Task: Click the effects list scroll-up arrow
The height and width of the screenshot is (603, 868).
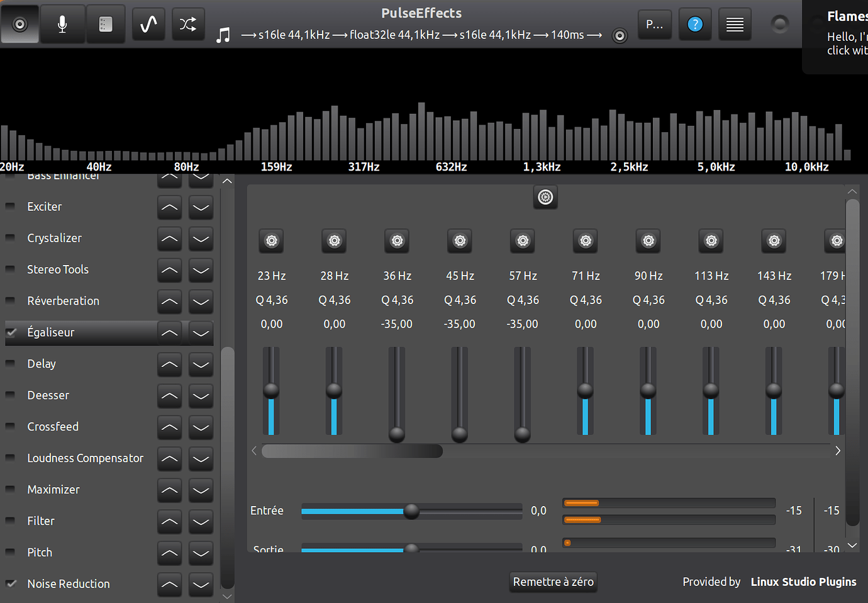Action: [228, 181]
